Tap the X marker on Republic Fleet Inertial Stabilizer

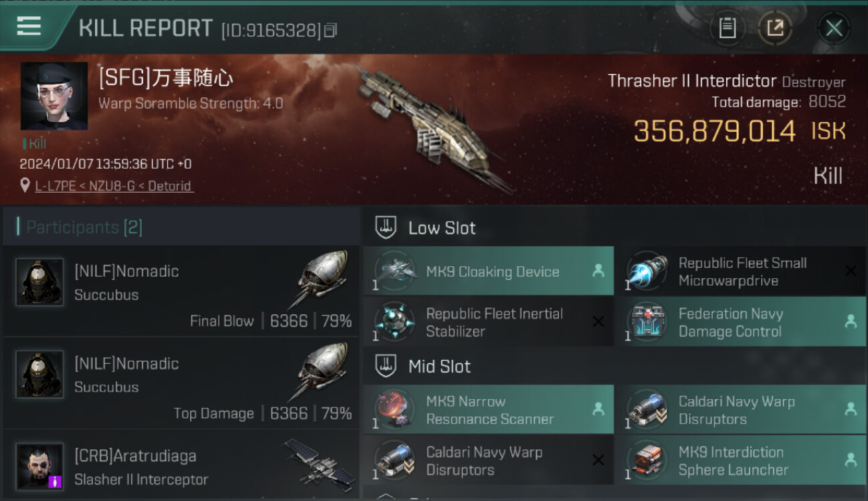click(x=598, y=322)
